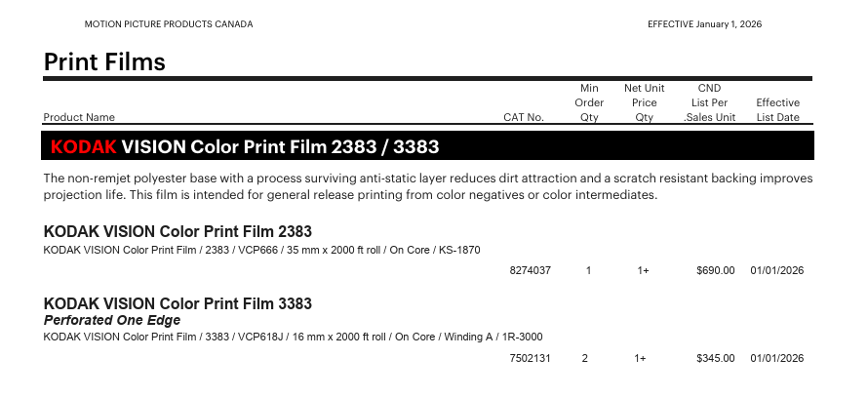This screenshot has height=398, width=868.
Task: Click the Print Films page heading
Action: pyautogui.click(x=104, y=62)
